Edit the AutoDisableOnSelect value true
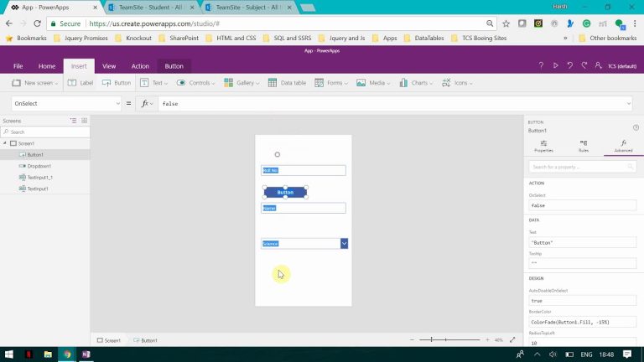Image resolution: width=644 pixels, height=362 pixels. [x=583, y=301]
